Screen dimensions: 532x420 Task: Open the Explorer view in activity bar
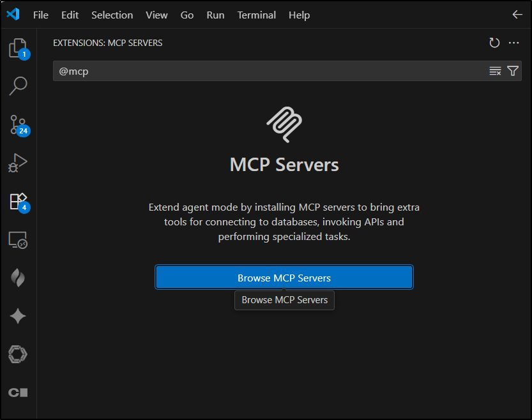point(18,48)
